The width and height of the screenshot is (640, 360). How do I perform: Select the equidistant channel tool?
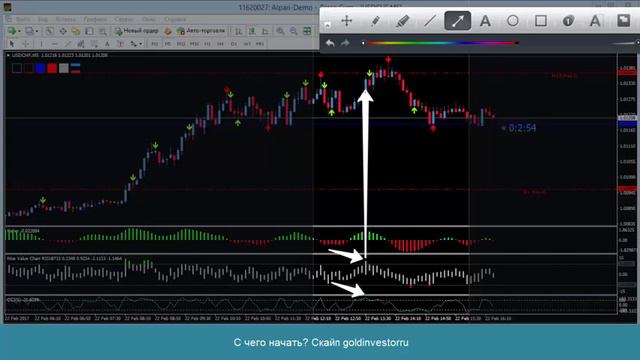[x=81, y=44]
